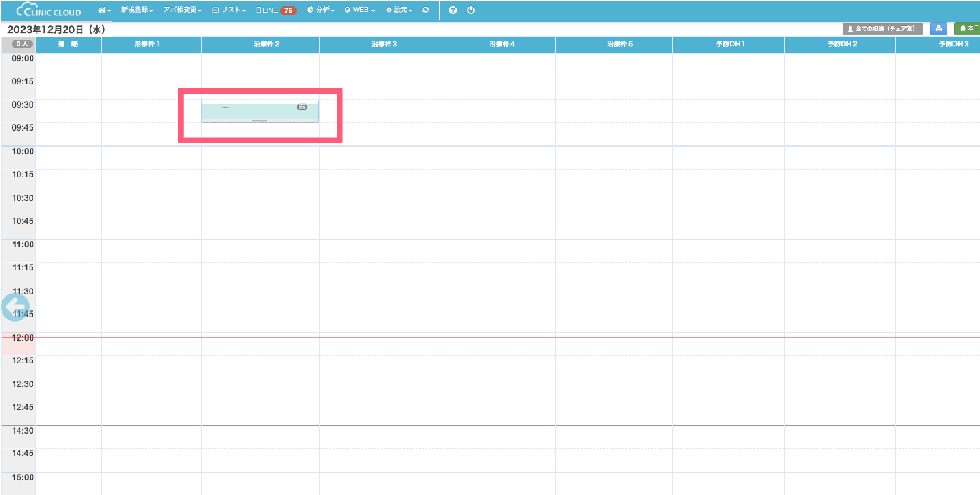The height and width of the screenshot is (495, 980).
Task: Open the 設定 settings menu
Action: 399,10
